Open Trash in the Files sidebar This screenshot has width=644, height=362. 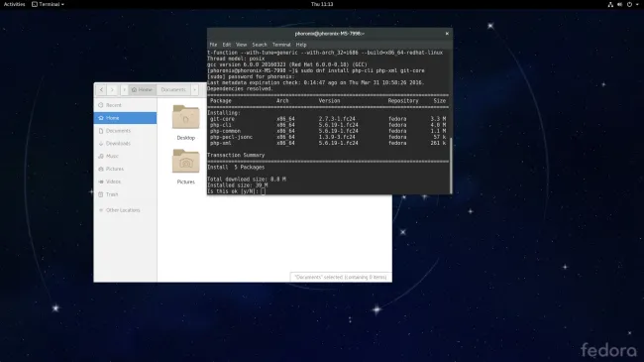[x=125, y=194]
